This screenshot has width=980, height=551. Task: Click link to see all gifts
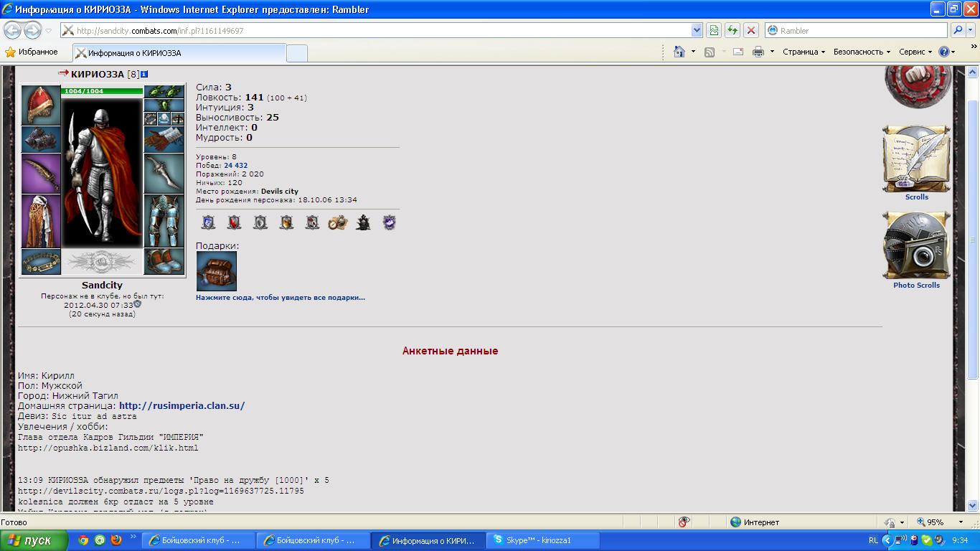[x=281, y=298]
